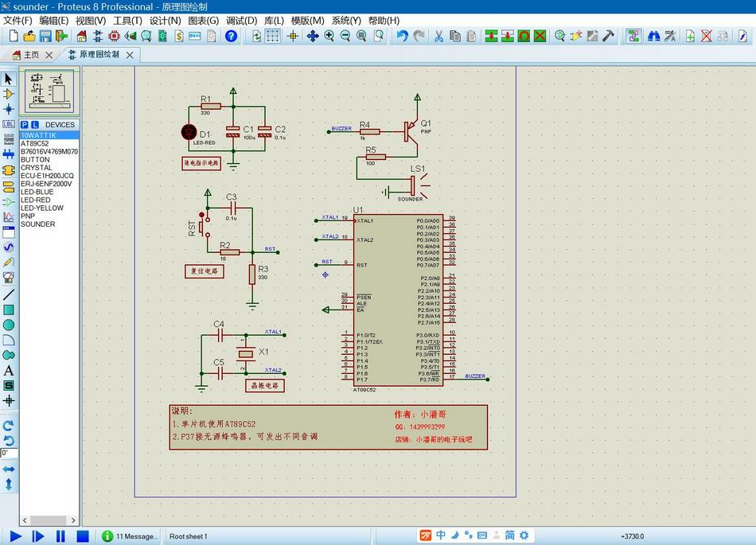Click the Zoom Out magnifier icon

345,36
